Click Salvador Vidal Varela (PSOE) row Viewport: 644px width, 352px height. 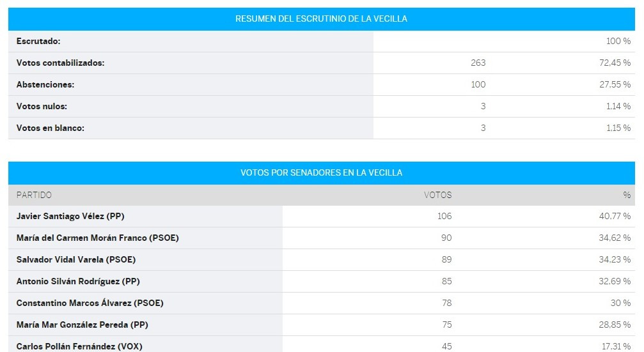[322, 260]
